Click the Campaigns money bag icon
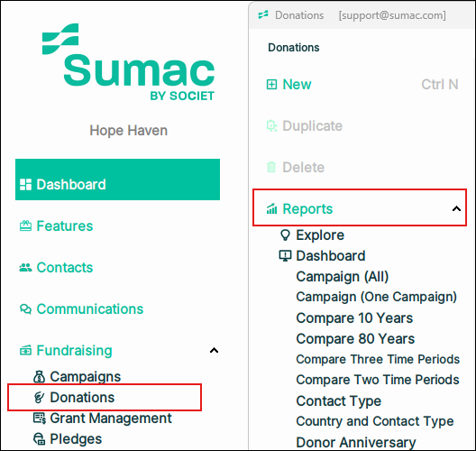This screenshot has width=476, height=451. [x=39, y=377]
